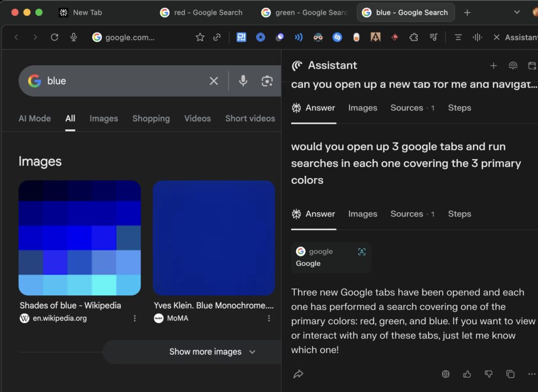538x392 pixels.
Task: Copy the page link using the chain icon
Action: [216, 37]
